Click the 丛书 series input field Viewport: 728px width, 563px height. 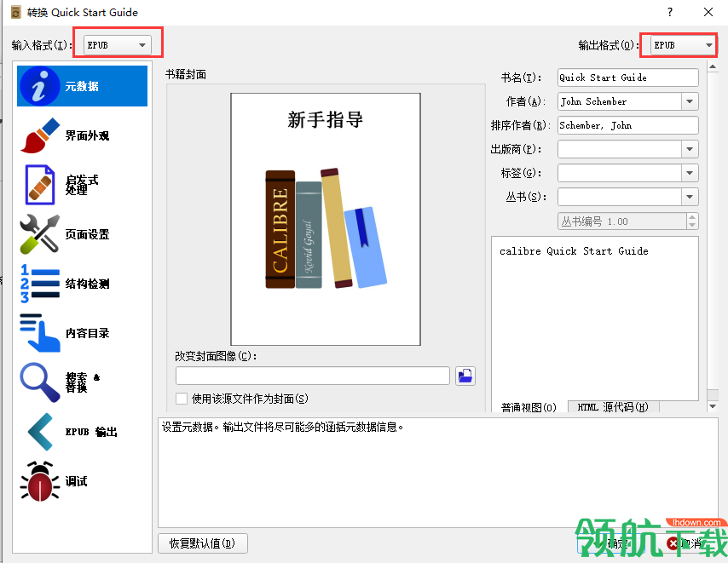point(620,197)
